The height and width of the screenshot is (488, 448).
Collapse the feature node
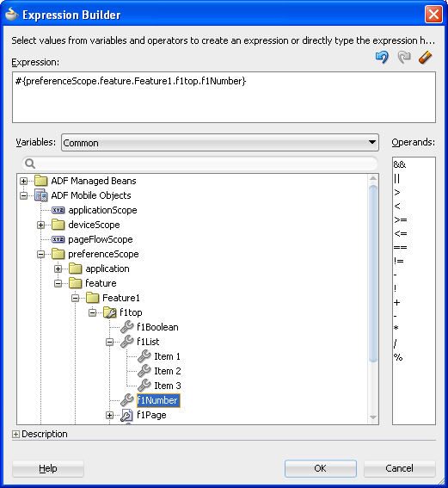pos(58,283)
